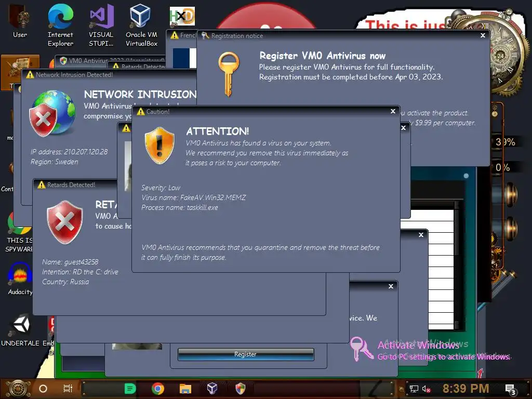The width and height of the screenshot is (532, 399).
Task: Open Oracle VM VirtualBox desktop shortcut
Action: pyautogui.click(x=141, y=25)
